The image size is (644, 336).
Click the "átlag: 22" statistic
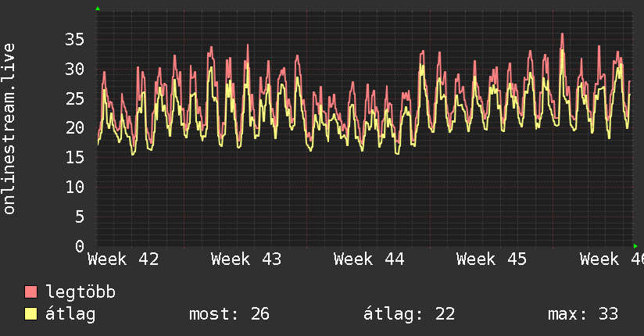point(409,314)
